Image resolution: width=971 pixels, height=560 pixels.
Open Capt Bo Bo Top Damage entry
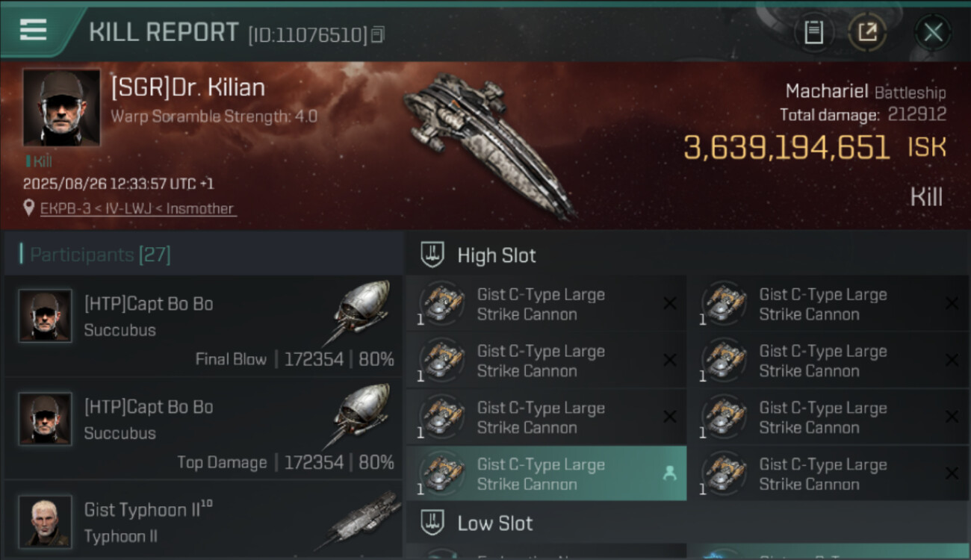coord(203,429)
